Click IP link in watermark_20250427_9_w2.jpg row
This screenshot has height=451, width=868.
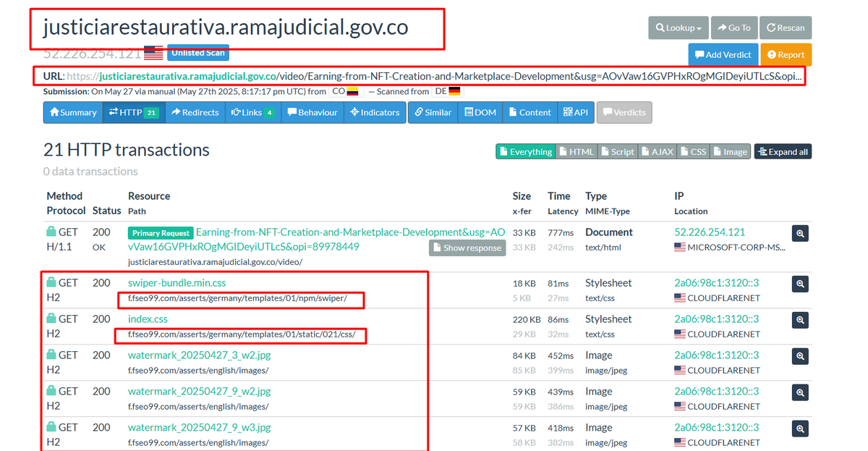tap(717, 392)
